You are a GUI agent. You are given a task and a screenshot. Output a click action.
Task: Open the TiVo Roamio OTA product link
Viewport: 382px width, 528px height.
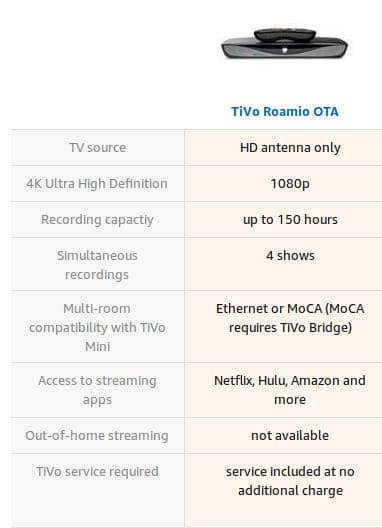point(285,111)
